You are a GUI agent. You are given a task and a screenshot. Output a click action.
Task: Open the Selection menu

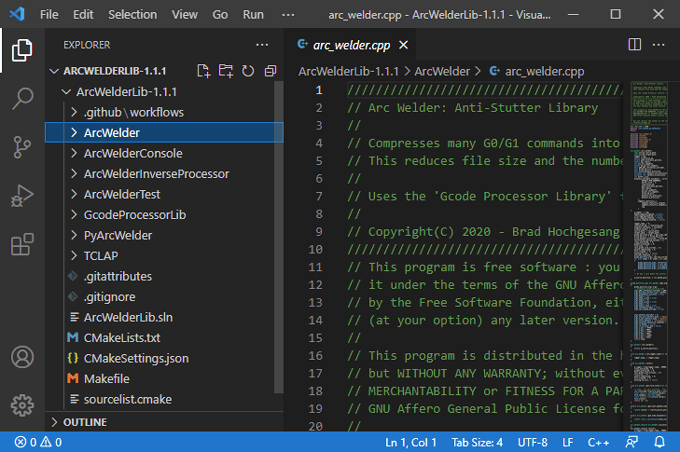click(132, 15)
